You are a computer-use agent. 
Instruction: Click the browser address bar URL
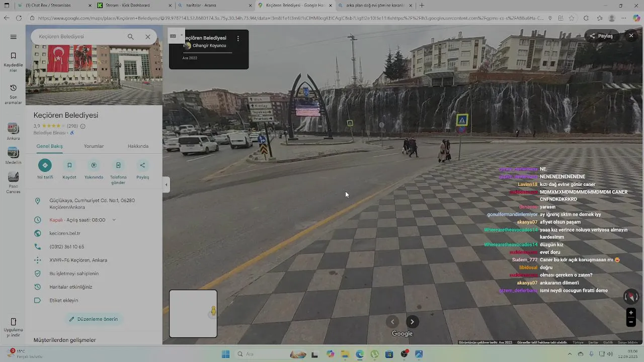click(x=290, y=18)
